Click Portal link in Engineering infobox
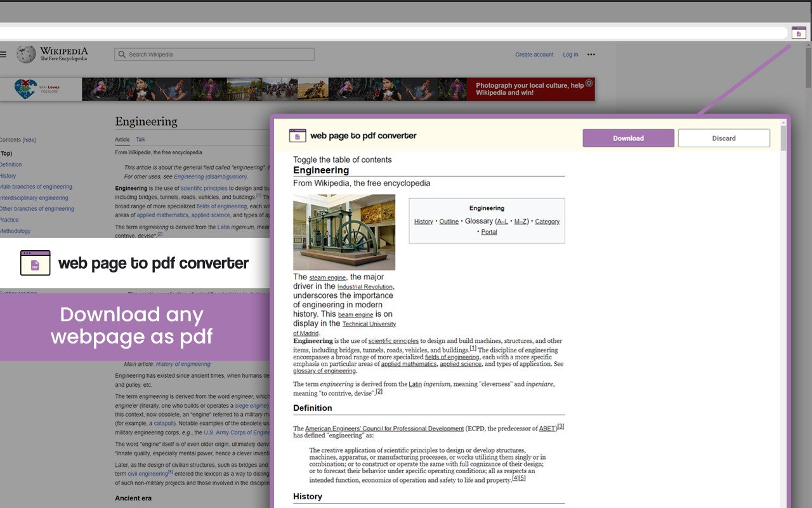This screenshot has height=508, width=812. 489,232
